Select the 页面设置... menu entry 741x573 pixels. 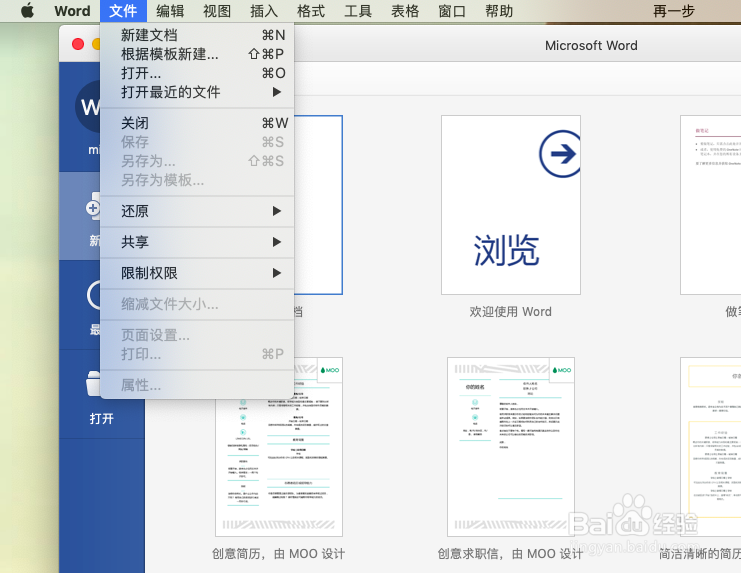(x=197, y=335)
